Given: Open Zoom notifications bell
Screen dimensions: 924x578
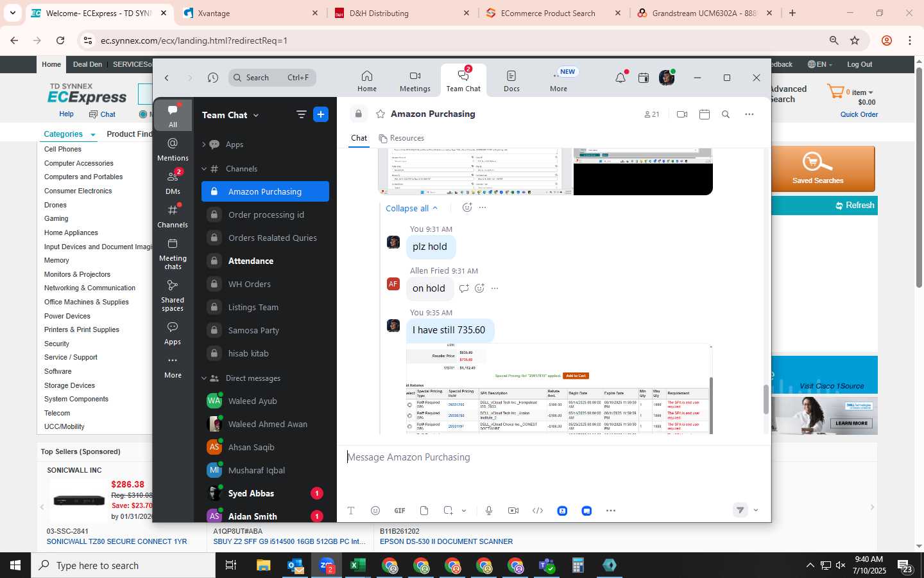Looking at the screenshot, I should click(x=620, y=78).
